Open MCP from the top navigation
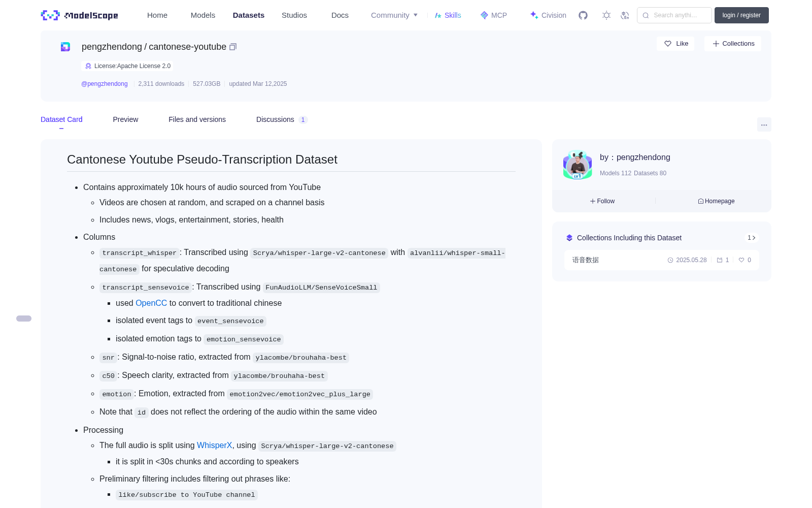 click(494, 15)
